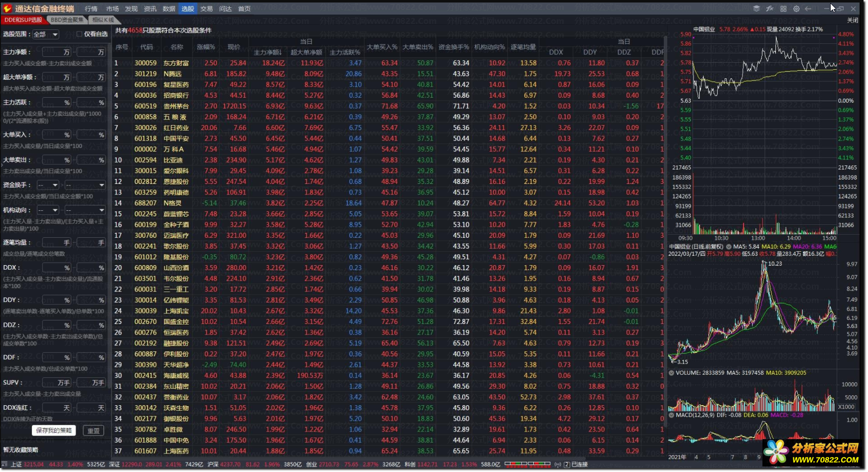Click the DDX minimum percent field
The width and height of the screenshot is (868, 472).
coord(57,268)
